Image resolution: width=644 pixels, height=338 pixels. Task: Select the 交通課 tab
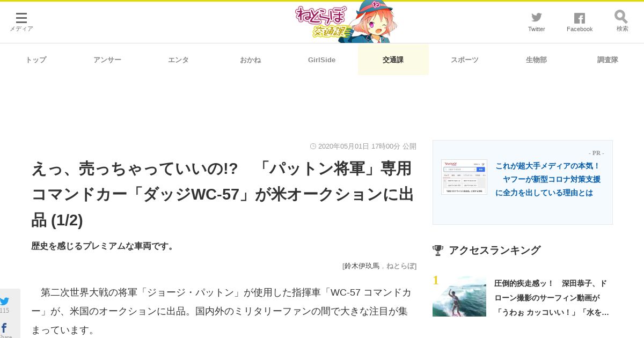tap(393, 60)
